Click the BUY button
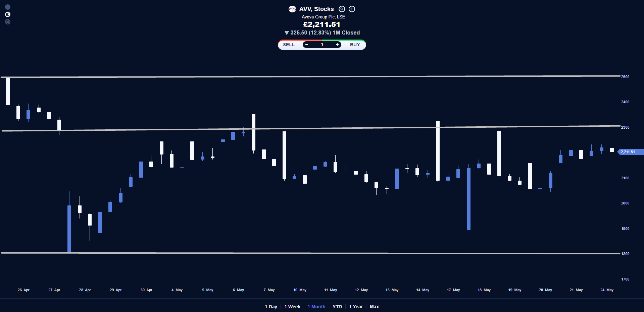 (355, 45)
